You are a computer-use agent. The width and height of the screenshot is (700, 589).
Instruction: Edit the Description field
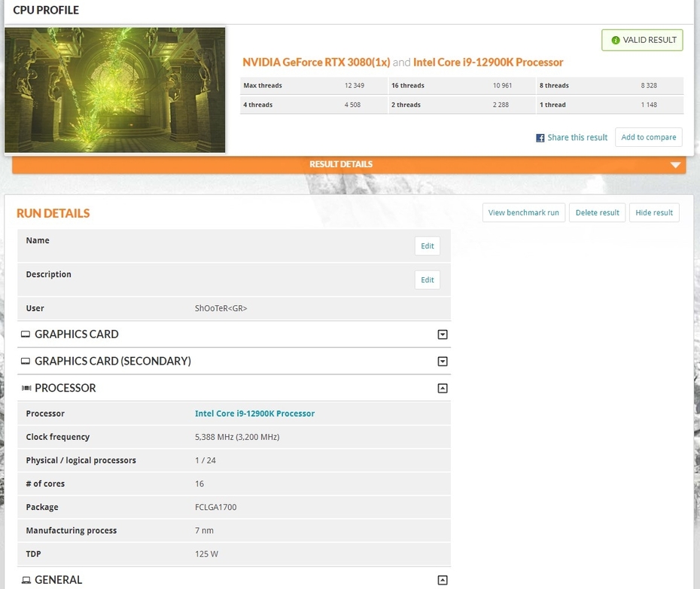point(428,279)
